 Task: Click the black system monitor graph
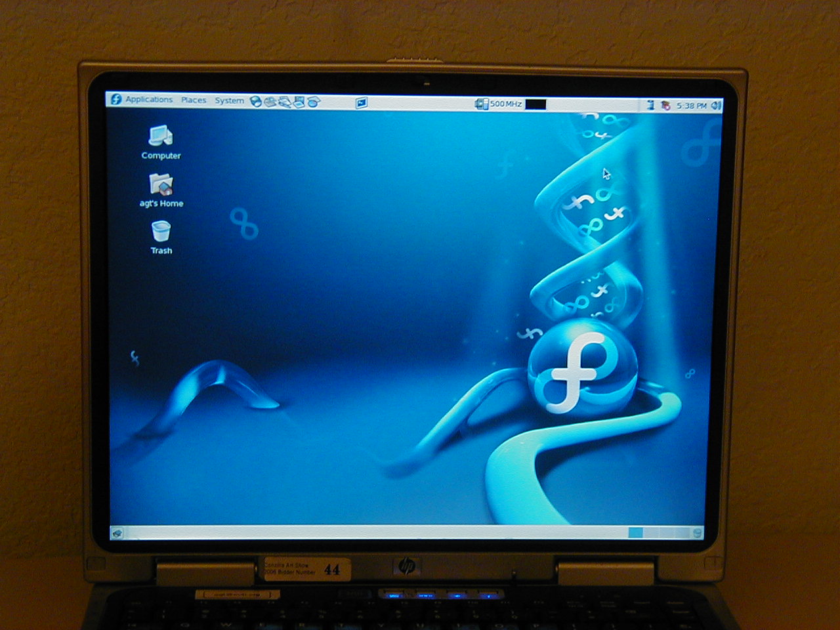535,104
